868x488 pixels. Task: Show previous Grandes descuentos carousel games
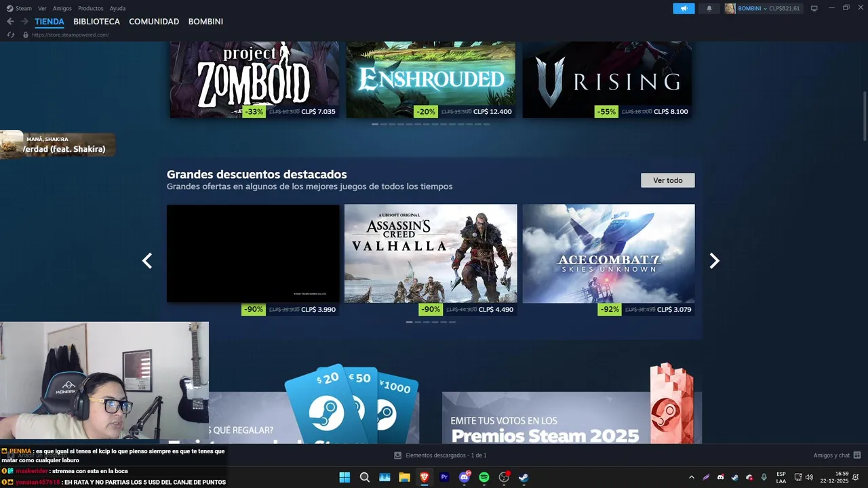point(147,261)
